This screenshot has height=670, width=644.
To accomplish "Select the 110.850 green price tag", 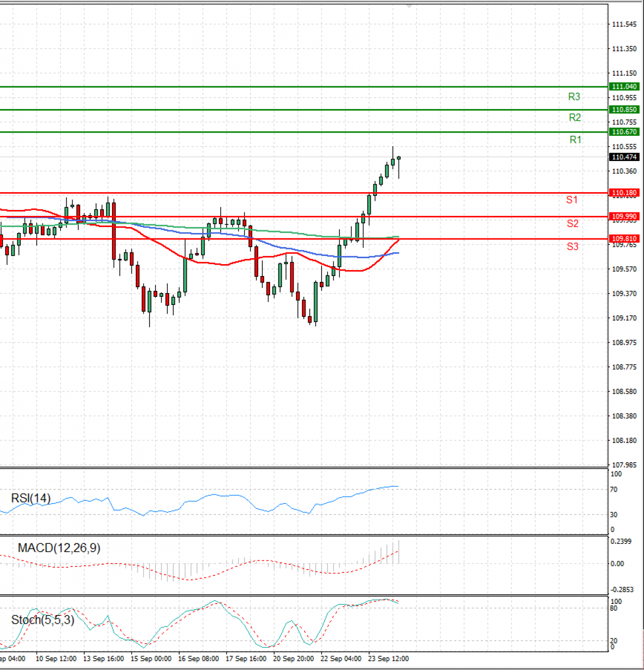I will 624,110.
